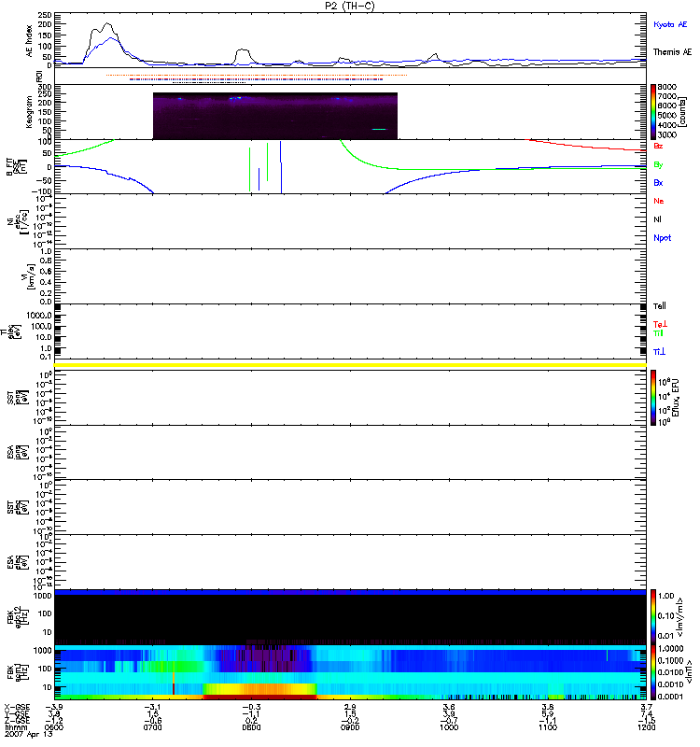Click the "1.00" value on the mV/m color bar
Viewport: 700px width, 747px height.
point(665,596)
